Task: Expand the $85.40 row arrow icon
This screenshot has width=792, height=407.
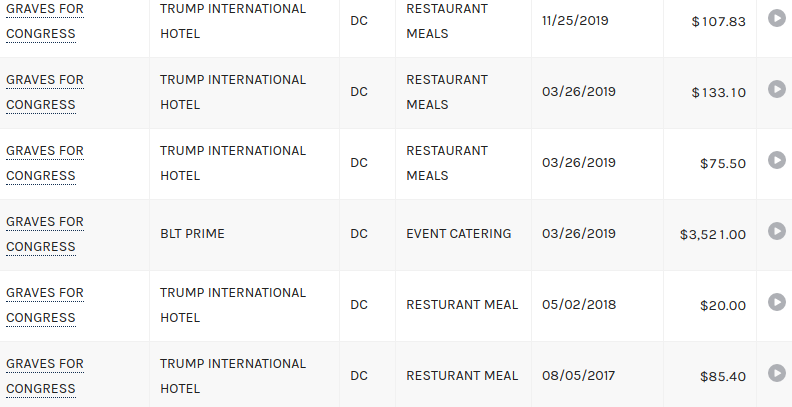Action: tap(776, 374)
